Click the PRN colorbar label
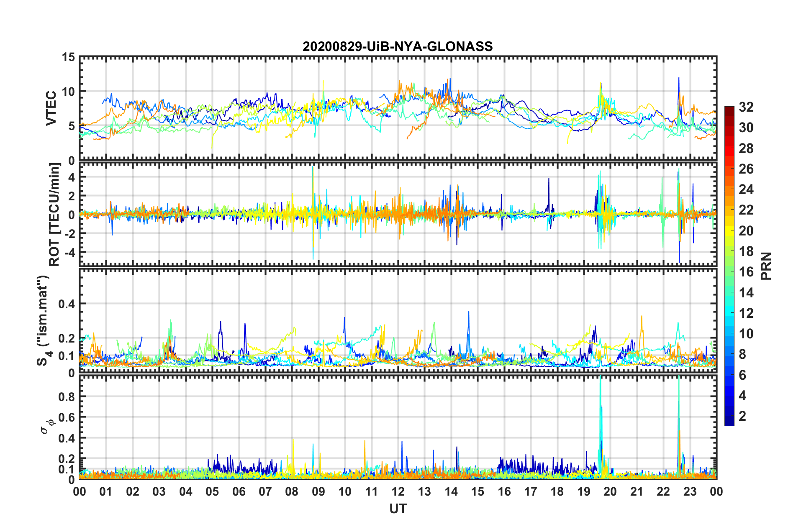Image resolution: width=796 pixels, height=532 pixels. coord(766,266)
